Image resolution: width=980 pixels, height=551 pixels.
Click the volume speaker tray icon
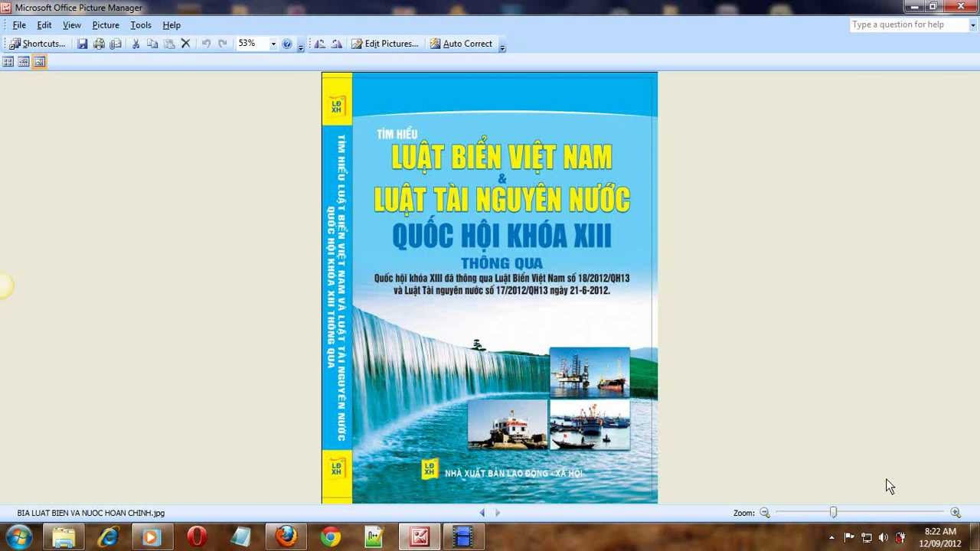click(x=884, y=537)
